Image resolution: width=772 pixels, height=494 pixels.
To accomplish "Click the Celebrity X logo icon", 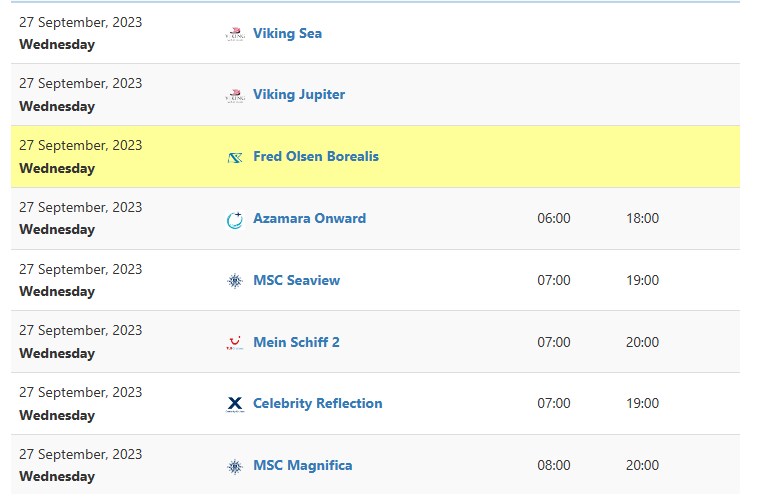I will [x=235, y=404].
